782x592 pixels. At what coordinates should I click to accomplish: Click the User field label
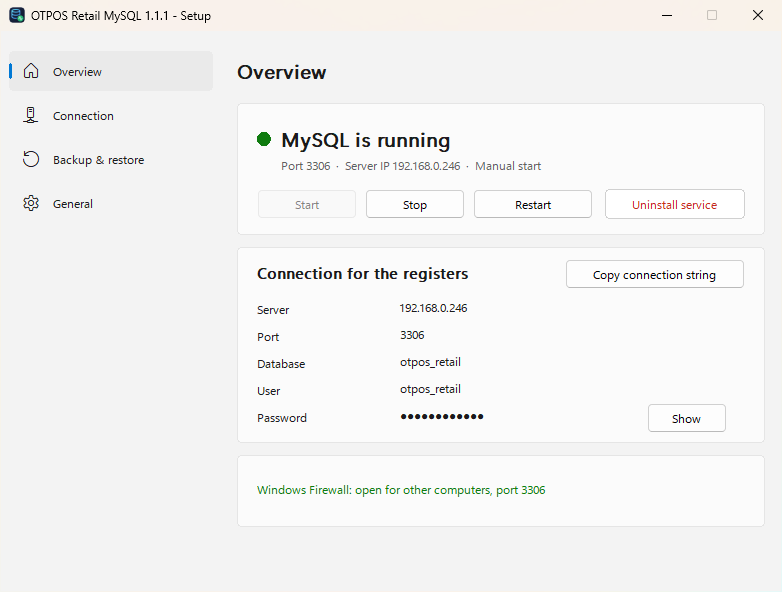[268, 391]
